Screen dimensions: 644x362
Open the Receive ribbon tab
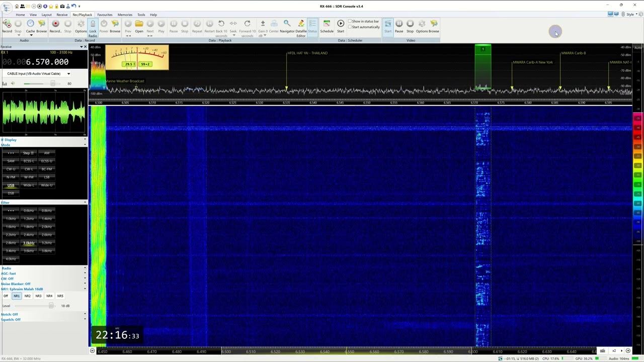pyautogui.click(x=62, y=15)
